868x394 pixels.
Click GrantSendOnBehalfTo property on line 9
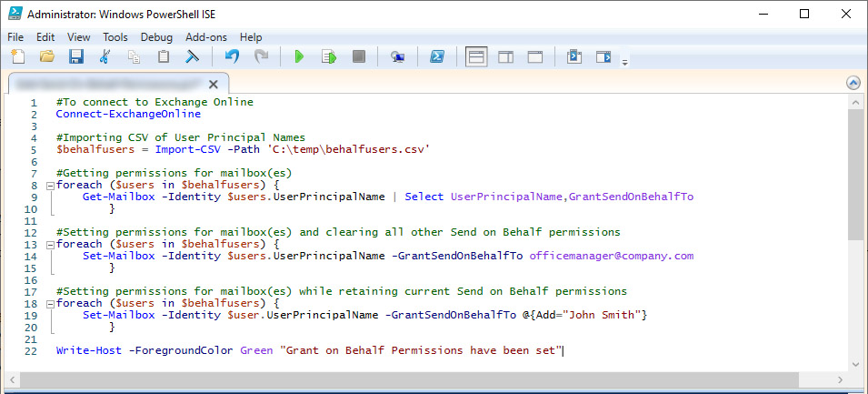tap(631, 197)
